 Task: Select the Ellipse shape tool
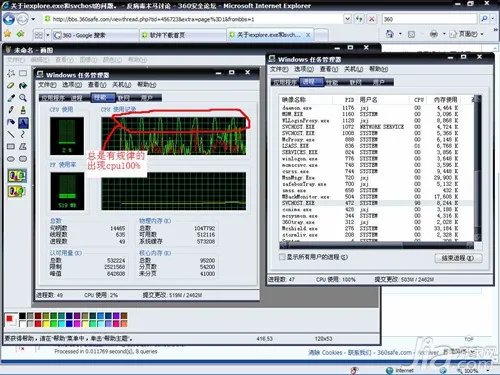tap(11, 159)
